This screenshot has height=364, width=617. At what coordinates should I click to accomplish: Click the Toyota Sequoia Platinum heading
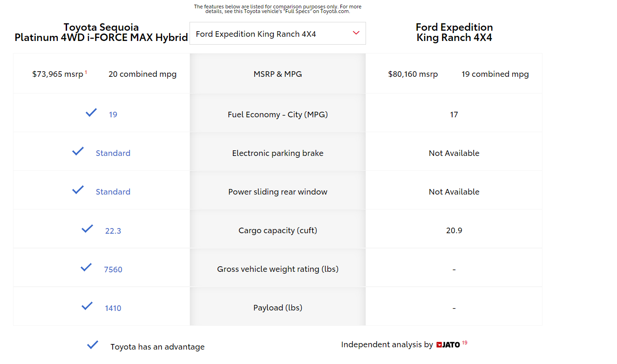[101, 33]
